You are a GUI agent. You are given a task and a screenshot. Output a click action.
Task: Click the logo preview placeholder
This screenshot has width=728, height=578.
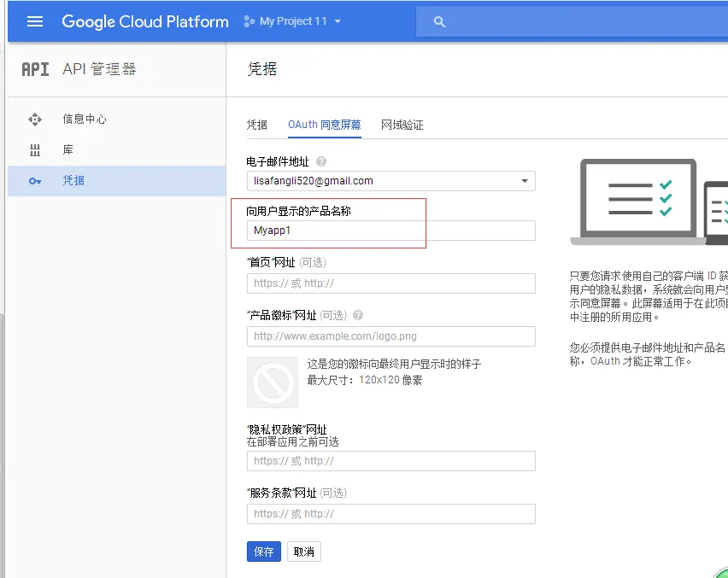point(273,382)
